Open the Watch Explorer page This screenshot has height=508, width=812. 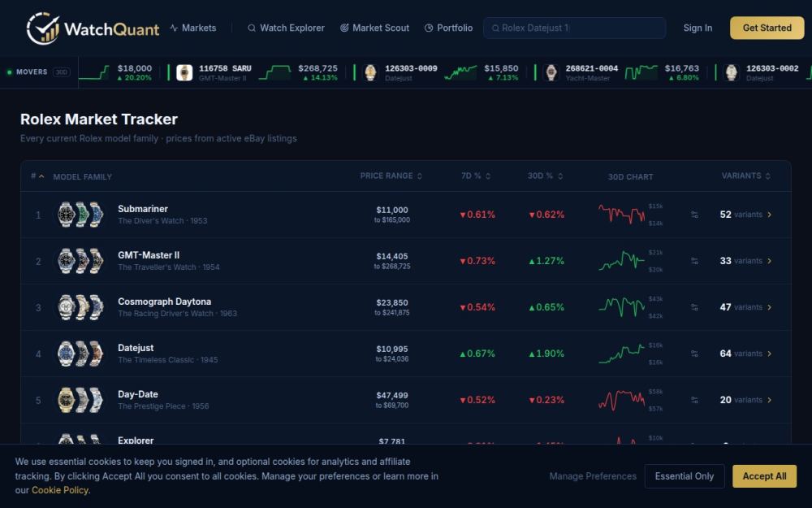[x=286, y=28]
